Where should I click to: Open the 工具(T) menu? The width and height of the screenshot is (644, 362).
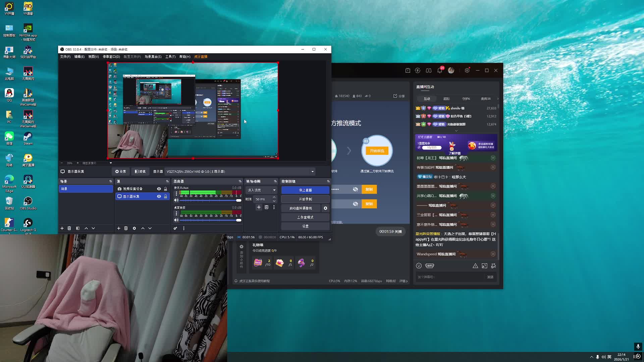170,57
